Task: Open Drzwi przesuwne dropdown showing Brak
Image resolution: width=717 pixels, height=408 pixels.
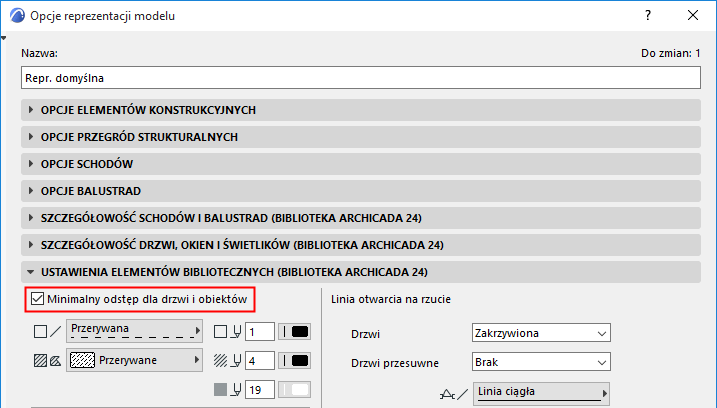Action: point(541,362)
